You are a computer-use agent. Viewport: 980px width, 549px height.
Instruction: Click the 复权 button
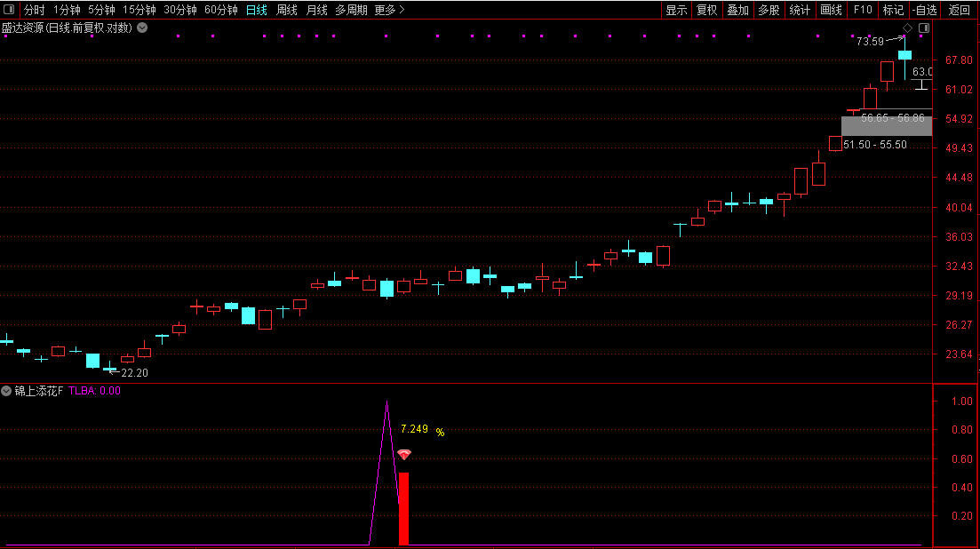click(x=707, y=10)
